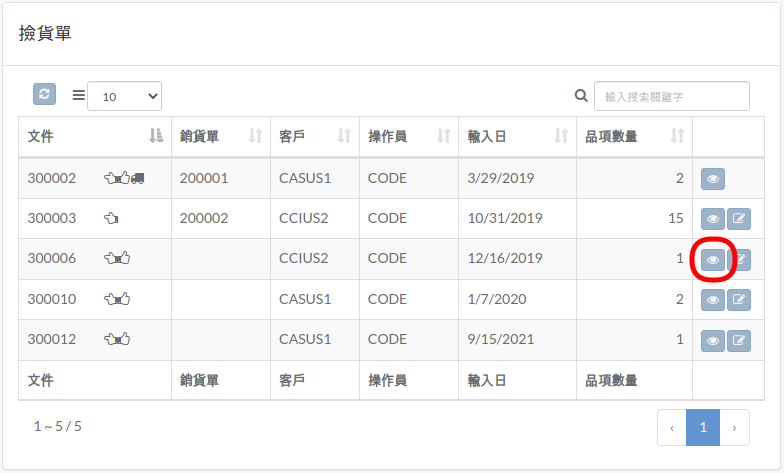The image size is (784, 473).
Task: Click the date 3/29/2019
Action: [x=501, y=178]
